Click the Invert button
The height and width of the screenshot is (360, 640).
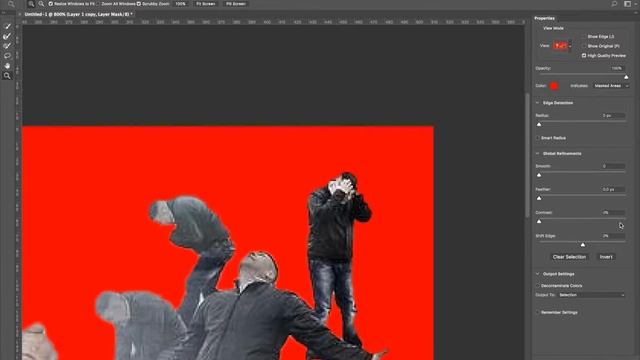pyautogui.click(x=606, y=257)
